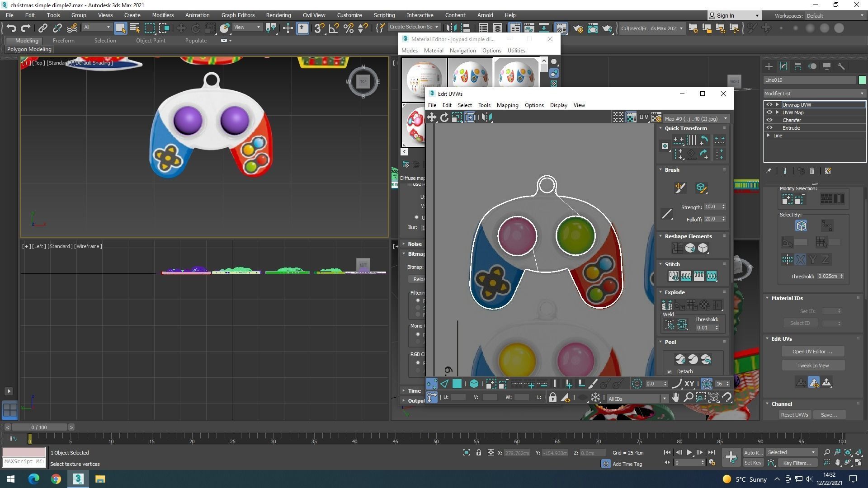Select the Rotate tool in Edit UVWs toolbar
868x488 pixels.
pyautogui.click(x=444, y=117)
